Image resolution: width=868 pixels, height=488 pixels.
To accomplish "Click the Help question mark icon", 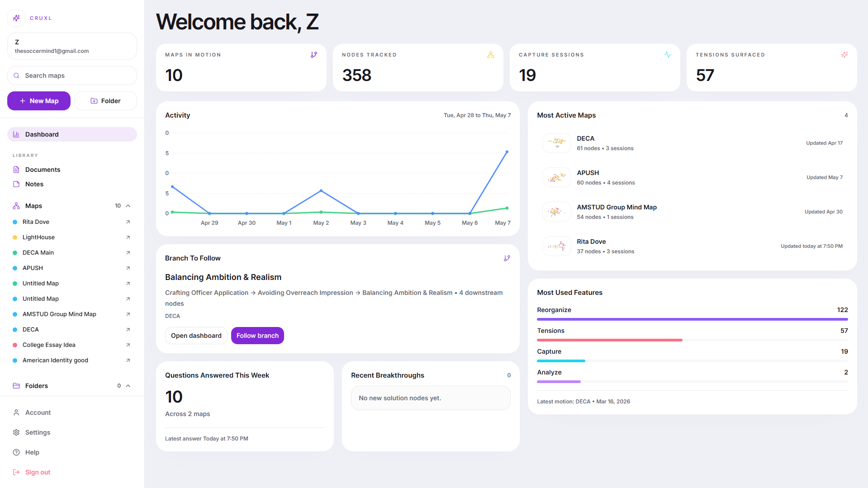I will click(x=16, y=452).
